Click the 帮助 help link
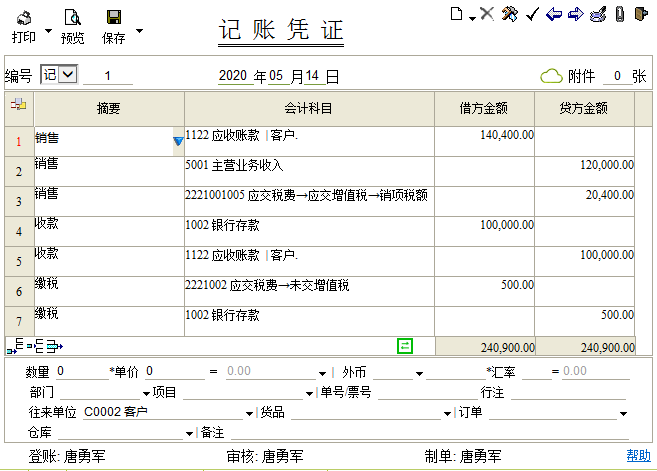The height and width of the screenshot is (471, 657). point(639,455)
